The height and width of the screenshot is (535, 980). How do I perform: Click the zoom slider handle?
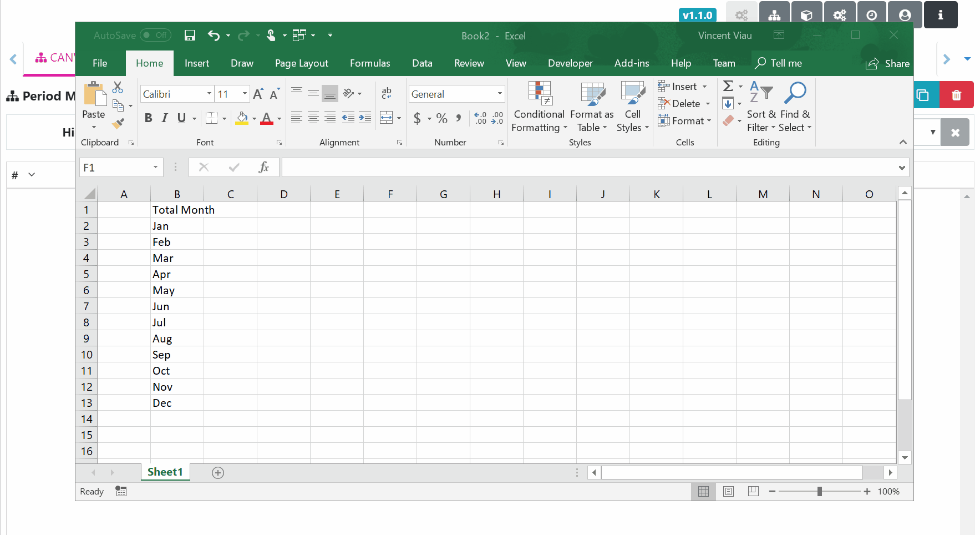819,492
